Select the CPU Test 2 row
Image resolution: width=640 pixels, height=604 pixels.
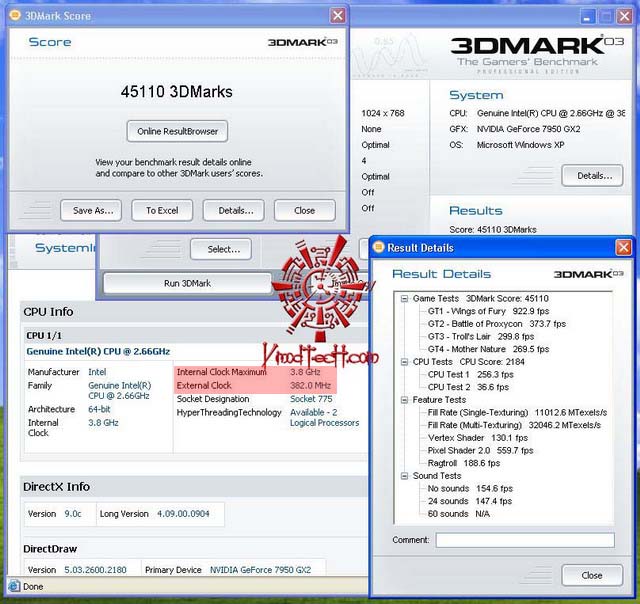coord(468,387)
